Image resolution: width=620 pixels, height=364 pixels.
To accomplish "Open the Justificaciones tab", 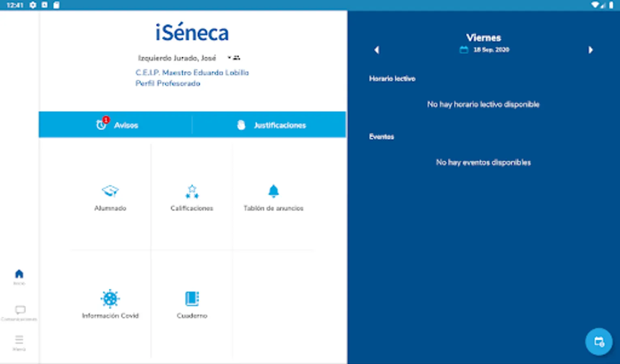I will point(269,125).
